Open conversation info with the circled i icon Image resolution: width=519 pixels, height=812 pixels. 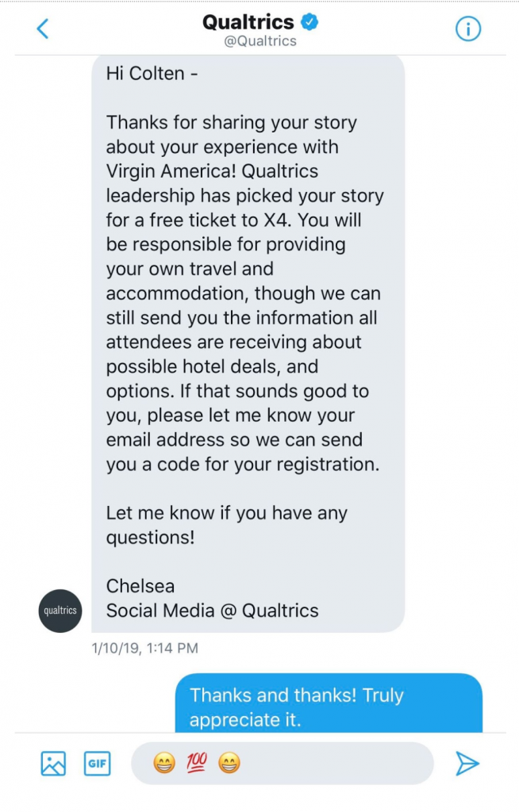pos(467,29)
